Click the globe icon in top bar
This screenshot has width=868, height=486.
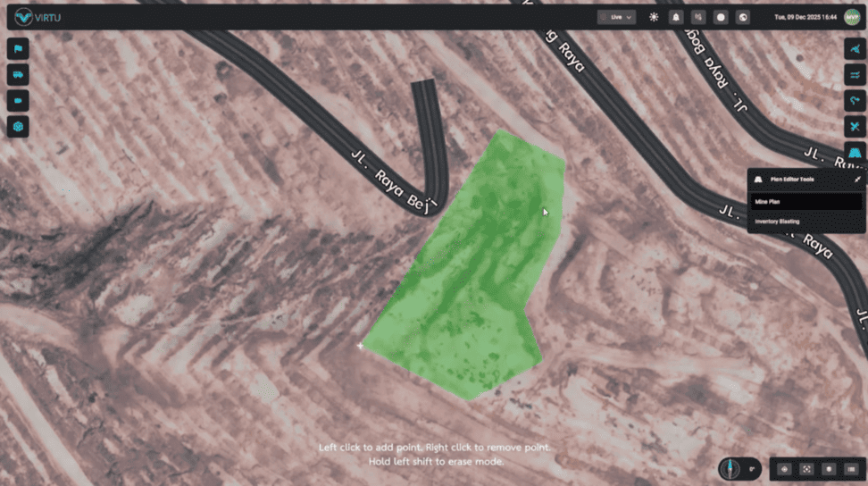tap(743, 17)
